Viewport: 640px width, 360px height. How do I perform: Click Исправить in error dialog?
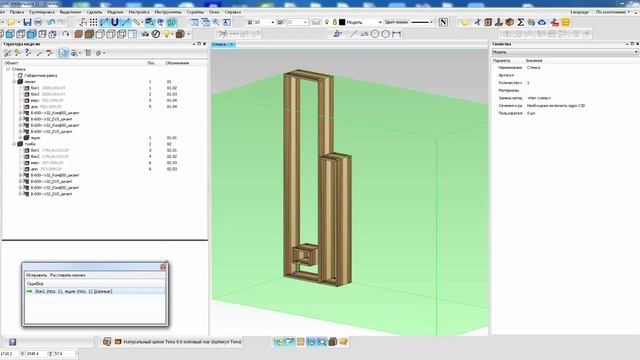click(x=36, y=276)
